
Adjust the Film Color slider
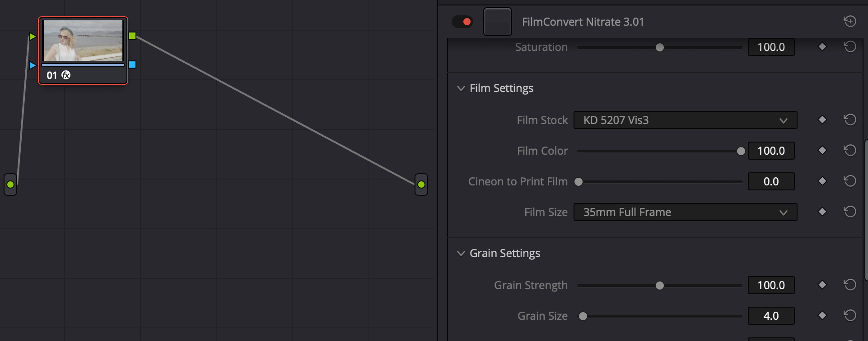659,151
